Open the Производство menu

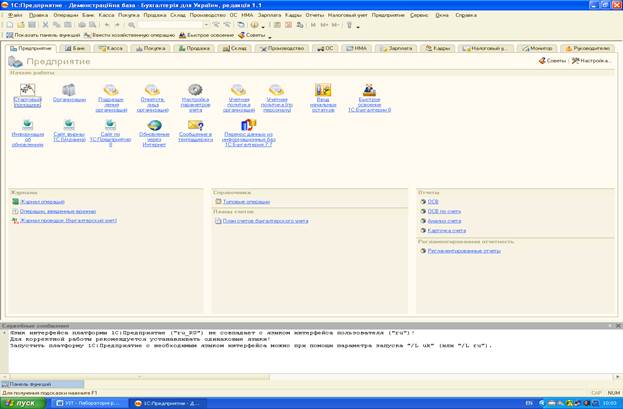coord(207,15)
